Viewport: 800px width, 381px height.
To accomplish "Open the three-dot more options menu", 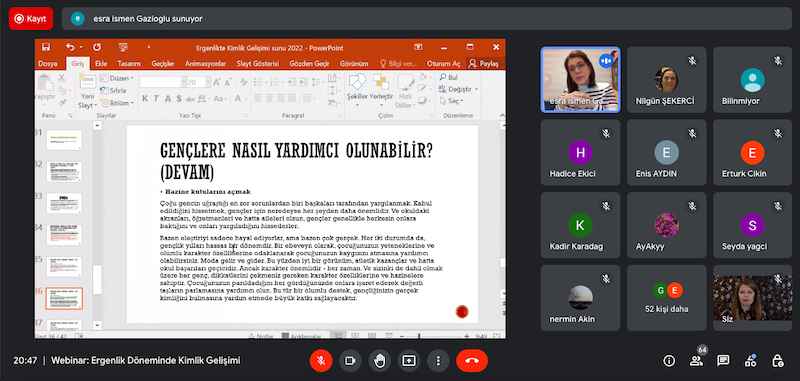I will tap(438, 361).
